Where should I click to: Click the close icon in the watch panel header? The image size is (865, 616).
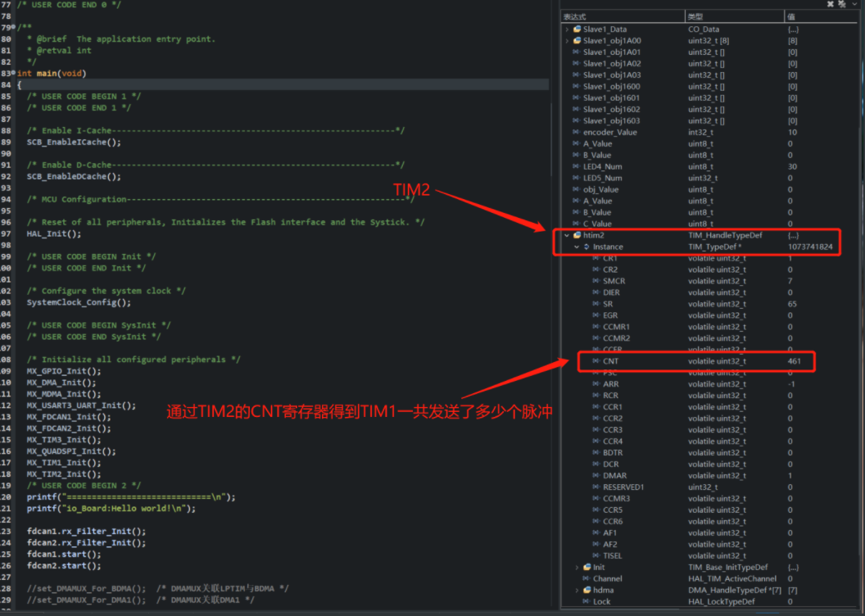click(831, 5)
